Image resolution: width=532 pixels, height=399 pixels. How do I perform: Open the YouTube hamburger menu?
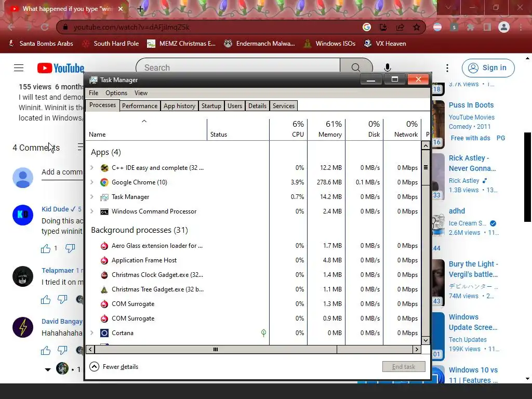point(19,68)
